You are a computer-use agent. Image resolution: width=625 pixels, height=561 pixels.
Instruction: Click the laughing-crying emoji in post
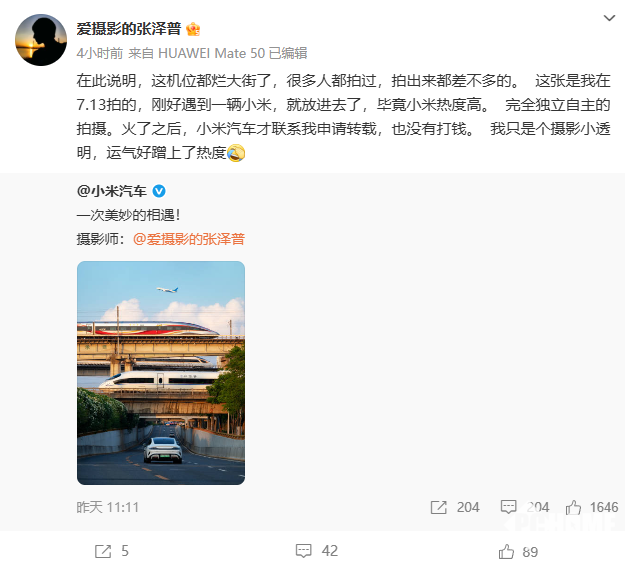pyautogui.click(x=236, y=153)
